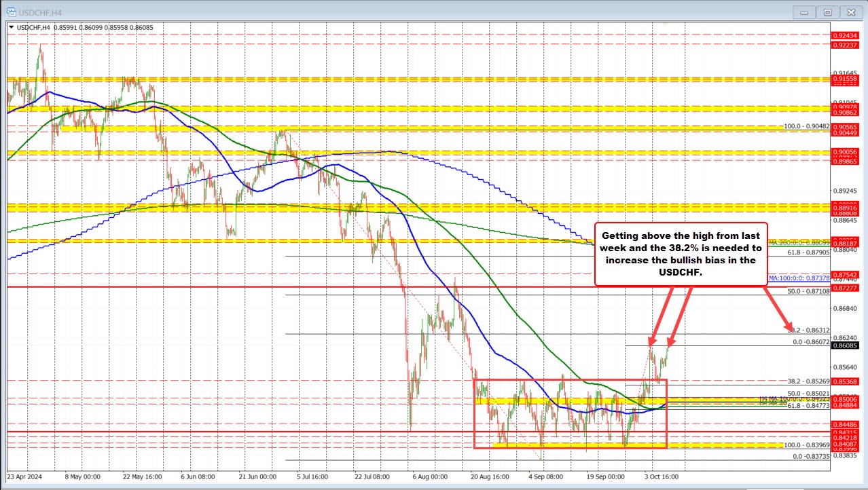Select the Fibonacci label 0.0 -0.86072

point(812,342)
